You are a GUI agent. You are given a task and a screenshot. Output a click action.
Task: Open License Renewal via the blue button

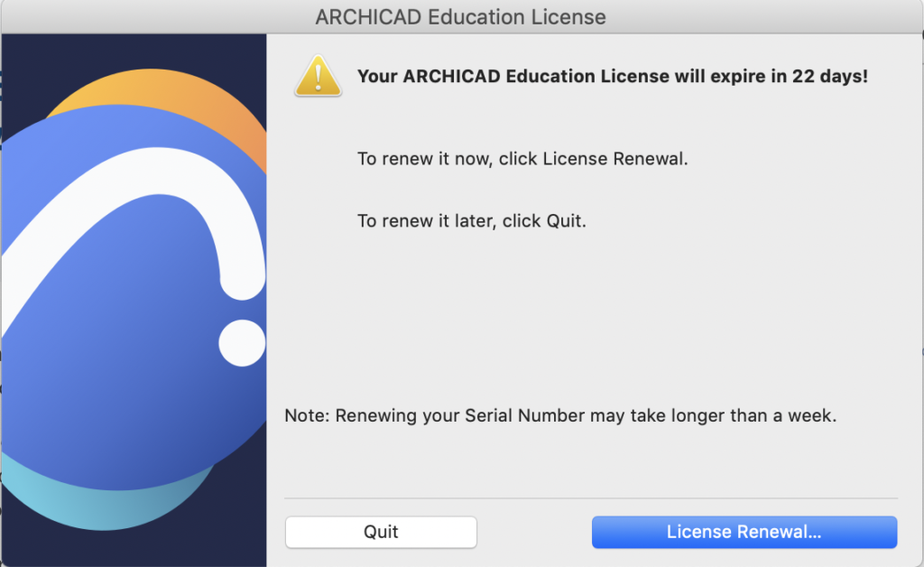pos(744,532)
